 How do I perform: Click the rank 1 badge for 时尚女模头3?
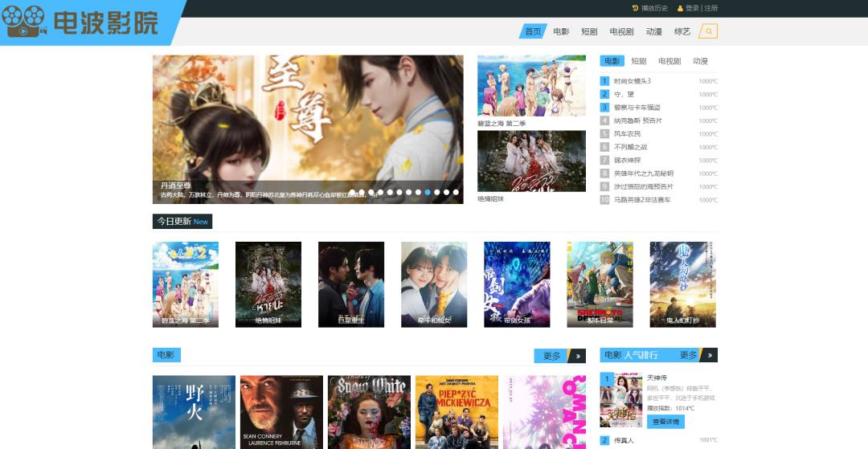(x=604, y=81)
